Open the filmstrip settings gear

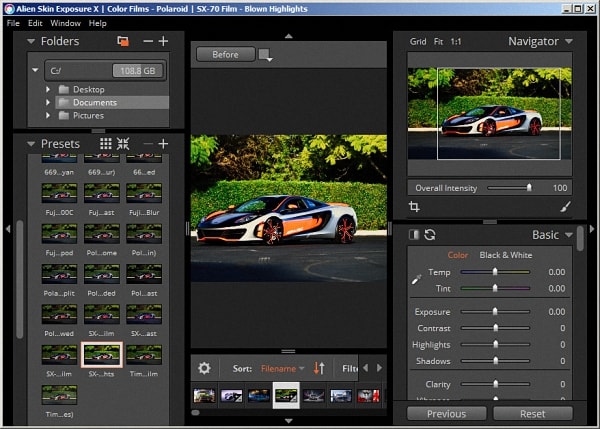(x=204, y=368)
